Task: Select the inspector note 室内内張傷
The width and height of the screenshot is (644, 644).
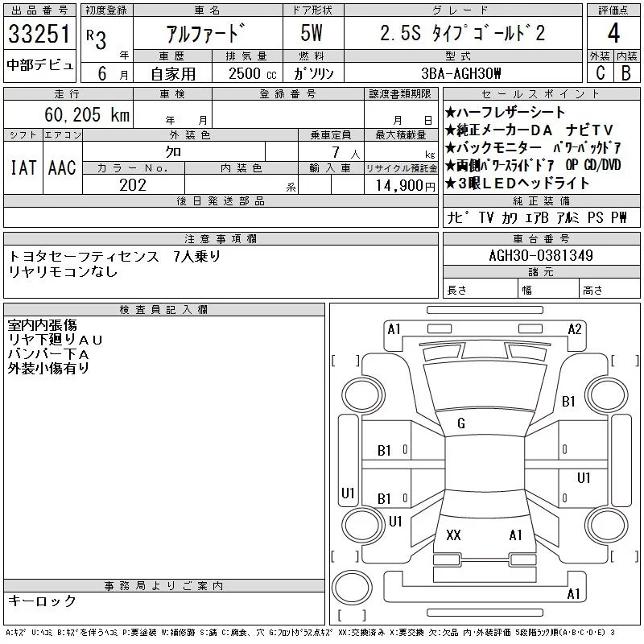Action: 43,325
